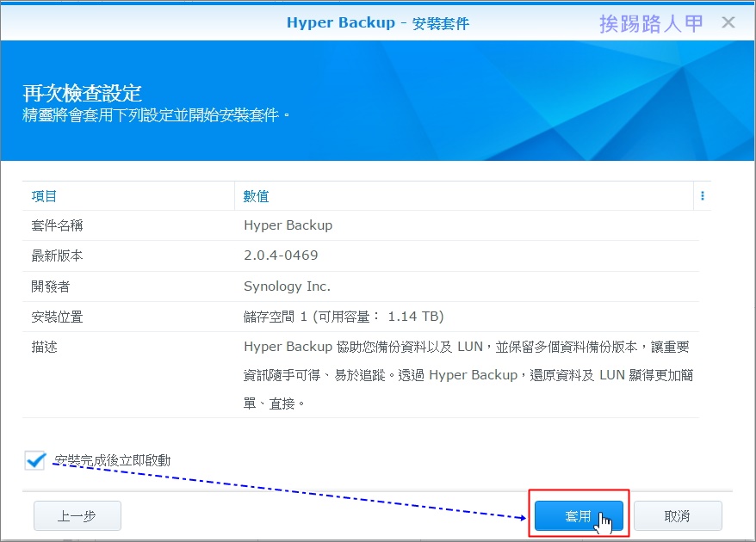Screen dimensions: 756x542
Task: Uncheck 安裝完成後立即啟動 checkbox
Action: click(x=34, y=460)
